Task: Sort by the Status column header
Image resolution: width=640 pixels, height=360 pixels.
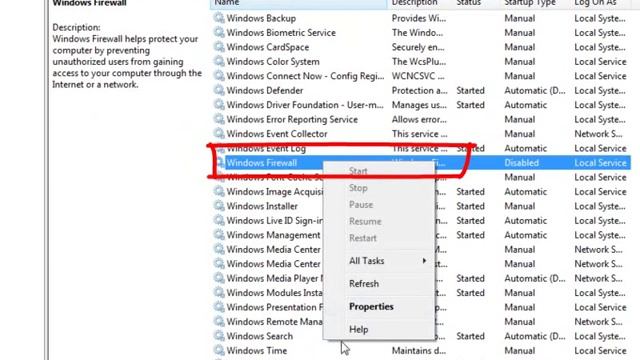Action: (476, 3)
